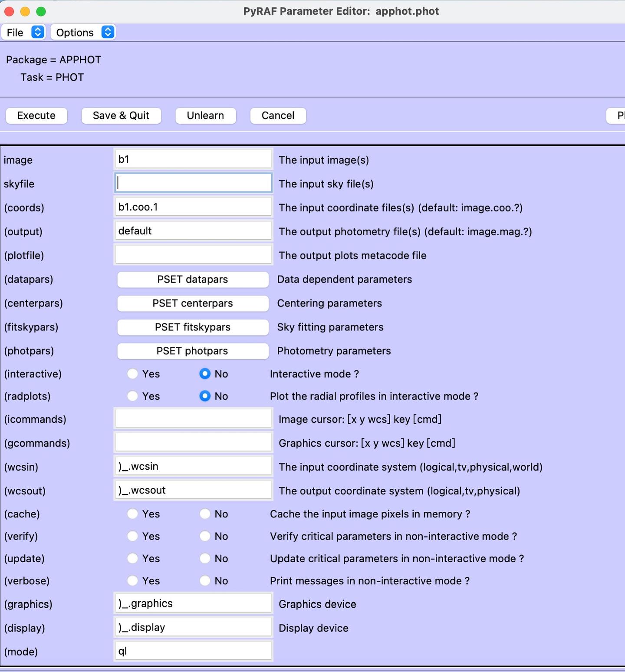Select No for update parameter
The width and height of the screenshot is (625, 672).
pos(205,558)
